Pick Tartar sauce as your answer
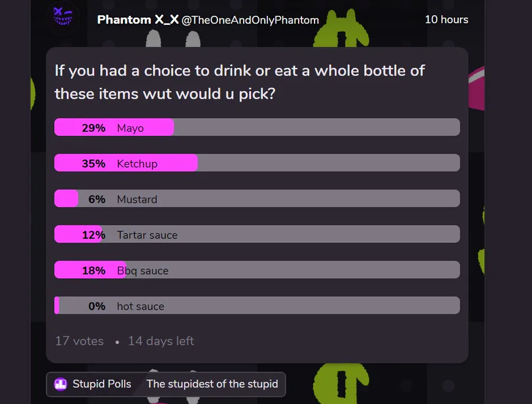532x404 pixels. coord(257,234)
